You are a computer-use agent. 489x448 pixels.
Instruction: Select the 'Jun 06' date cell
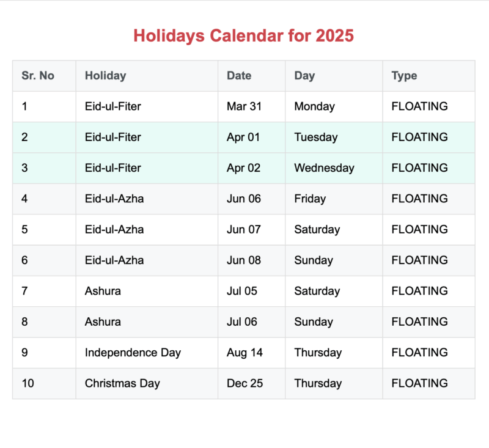tap(243, 199)
